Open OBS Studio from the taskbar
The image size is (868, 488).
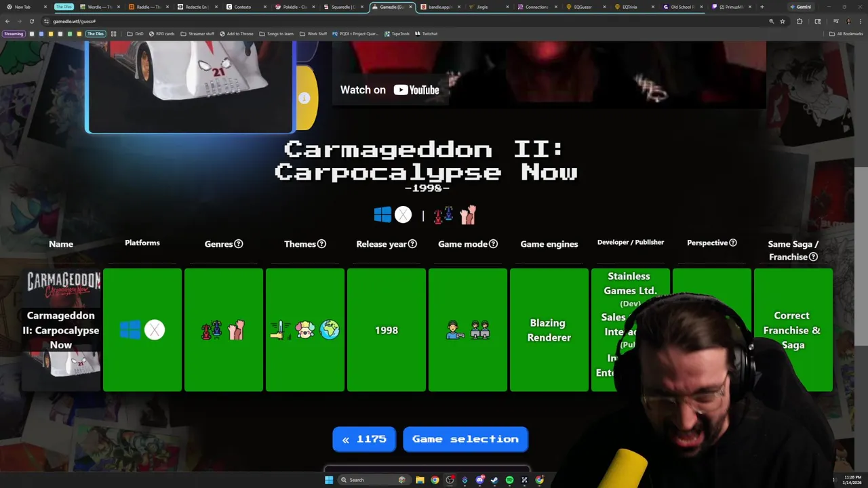pos(450,480)
